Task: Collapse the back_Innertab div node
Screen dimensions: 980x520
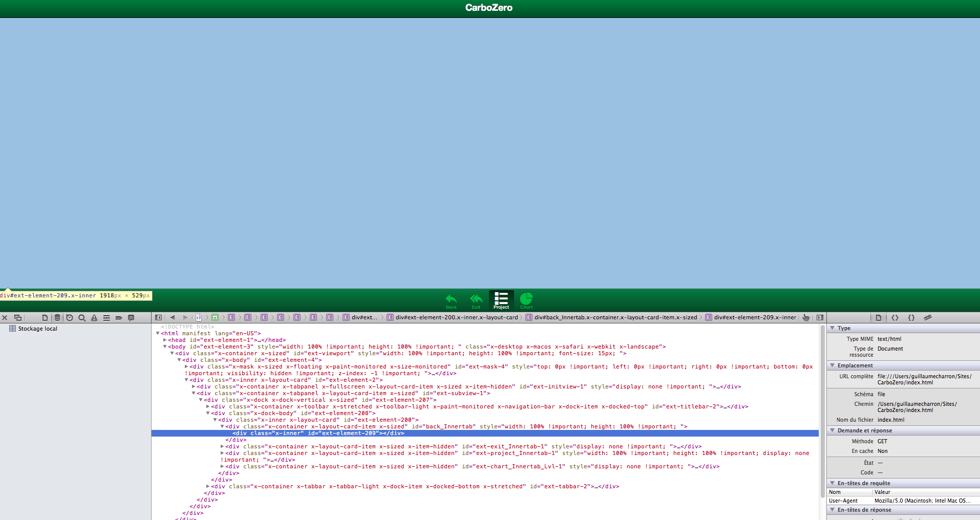Action: 222,426
